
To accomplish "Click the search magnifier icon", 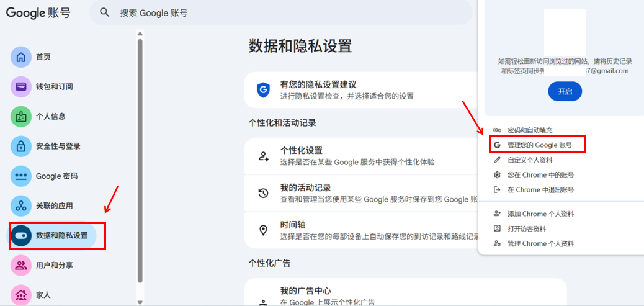I will 105,12.
